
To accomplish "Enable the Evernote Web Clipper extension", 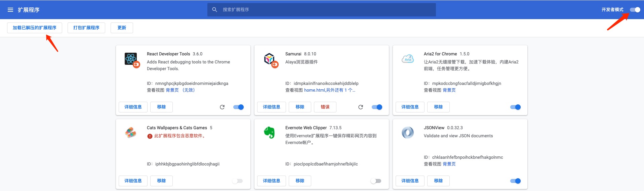I will (x=376, y=181).
